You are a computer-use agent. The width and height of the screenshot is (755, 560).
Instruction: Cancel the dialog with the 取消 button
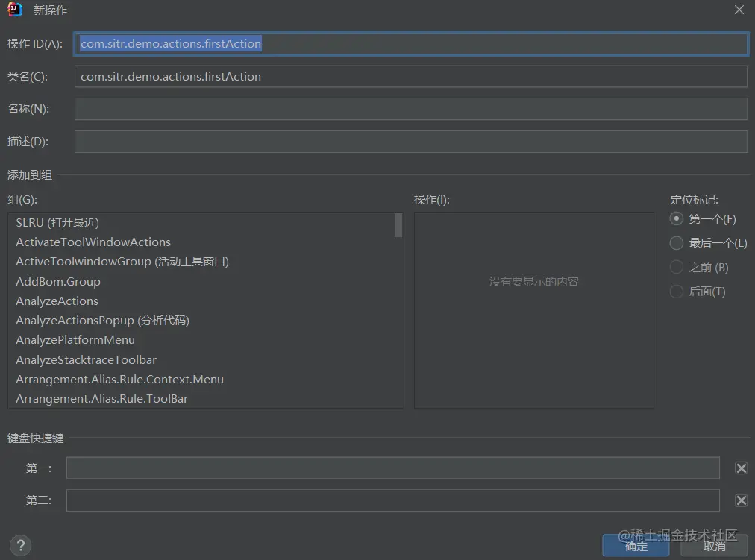[715, 546]
